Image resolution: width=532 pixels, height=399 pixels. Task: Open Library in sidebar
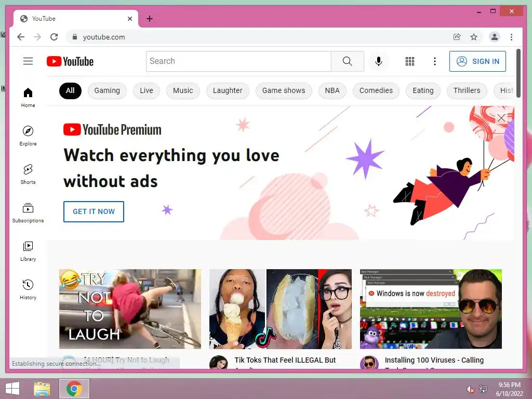(x=28, y=251)
